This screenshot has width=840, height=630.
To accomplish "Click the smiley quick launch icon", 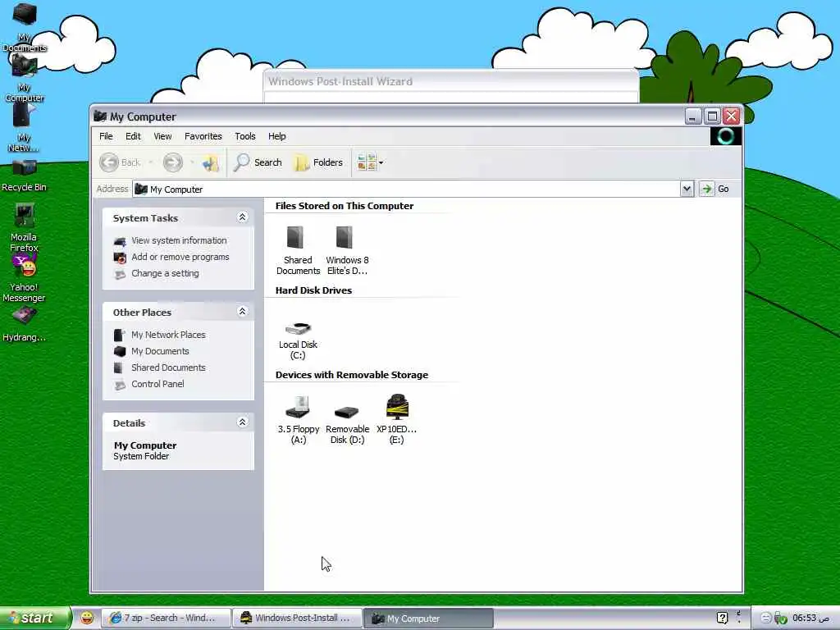I will (x=87, y=618).
